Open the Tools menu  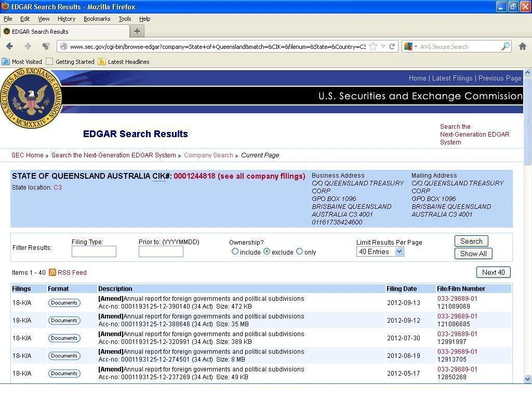coord(125,19)
